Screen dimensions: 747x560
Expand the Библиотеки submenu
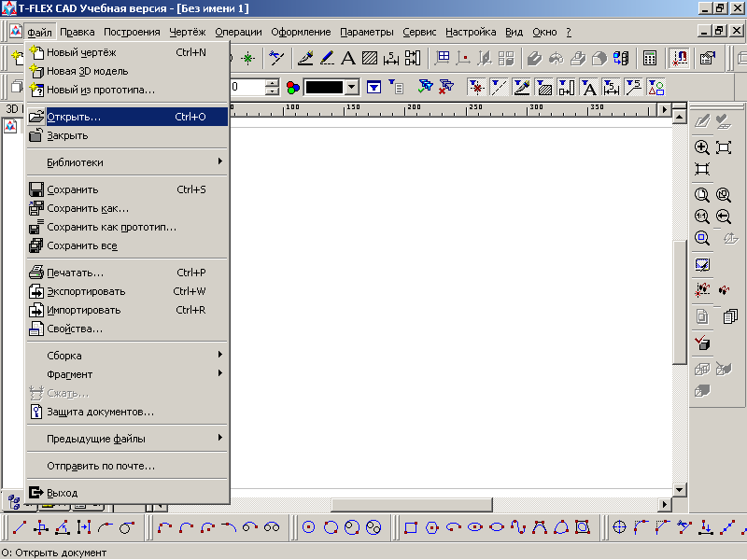(127, 162)
